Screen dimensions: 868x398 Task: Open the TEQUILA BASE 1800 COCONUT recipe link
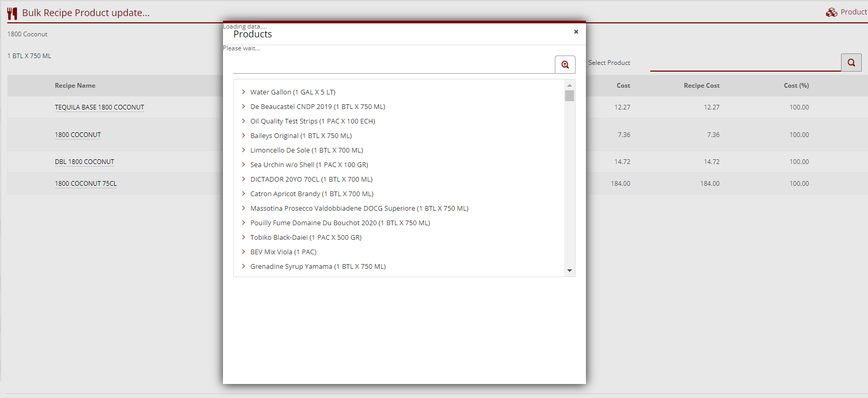point(100,107)
